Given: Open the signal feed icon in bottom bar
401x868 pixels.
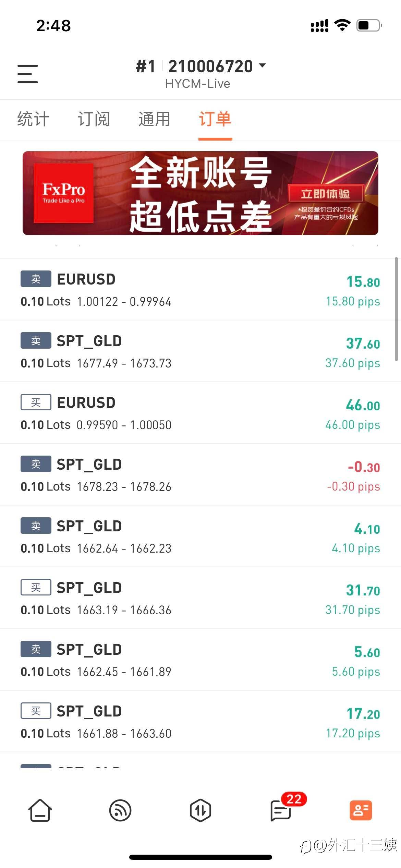Looking at the screenshot, I should pyautogui.click(x=120, y=810).
